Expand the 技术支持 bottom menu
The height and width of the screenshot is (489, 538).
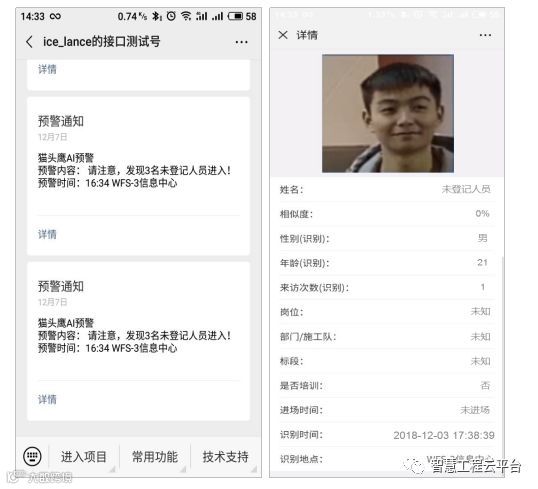click(225, 457)
